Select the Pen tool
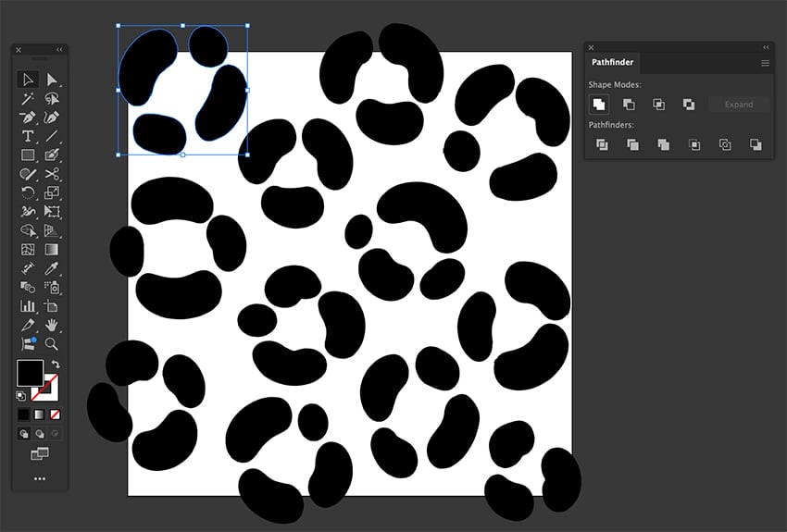 28,118
